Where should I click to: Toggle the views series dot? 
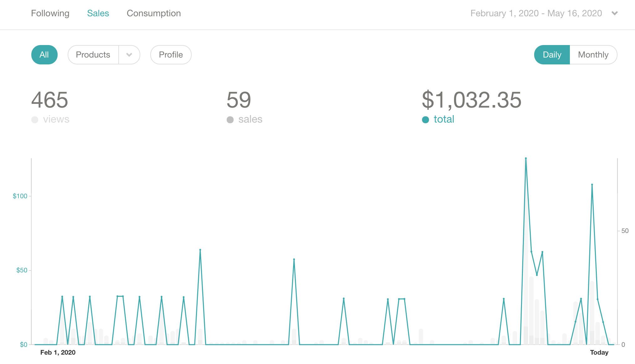pos(35,120)
